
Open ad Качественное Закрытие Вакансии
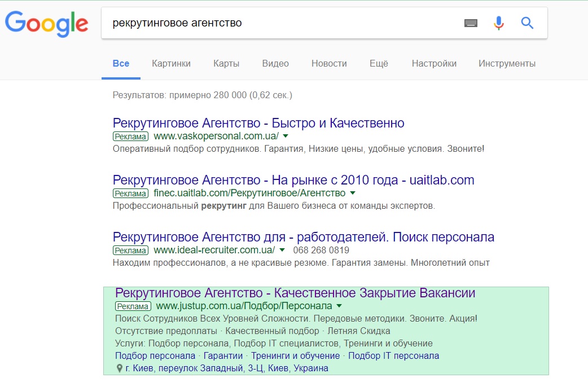295,293
